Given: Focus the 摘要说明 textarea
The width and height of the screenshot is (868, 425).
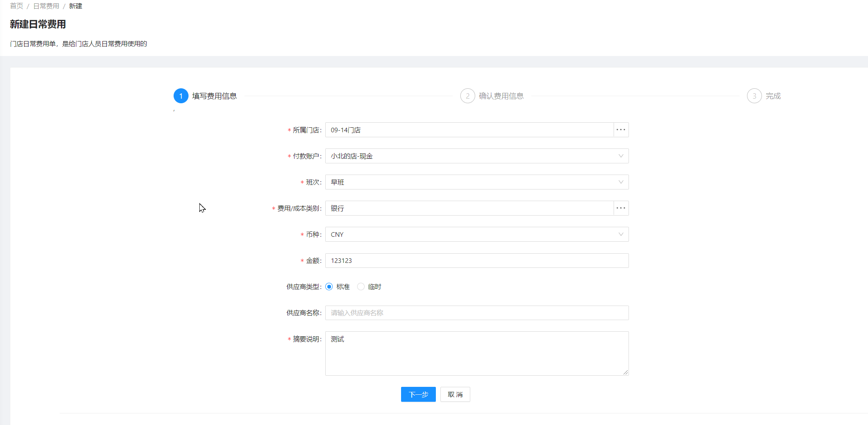Looking at the screenshot, I should pos(477,353).
